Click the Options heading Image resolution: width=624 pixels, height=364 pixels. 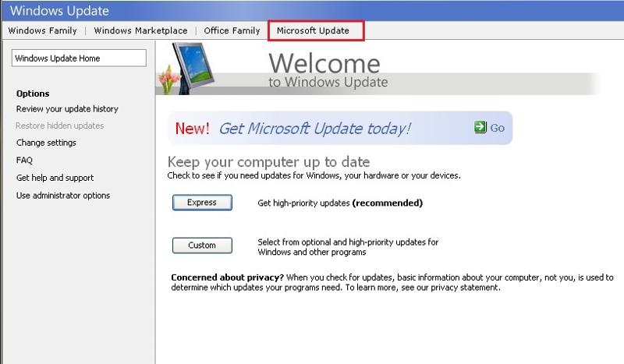tap(33, 94)
